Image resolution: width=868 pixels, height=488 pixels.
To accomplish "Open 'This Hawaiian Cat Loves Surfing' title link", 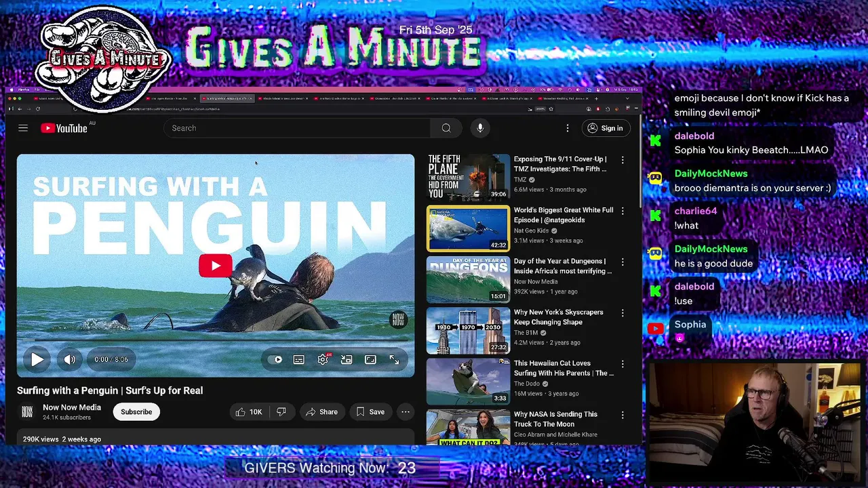I will click(564, 368).
